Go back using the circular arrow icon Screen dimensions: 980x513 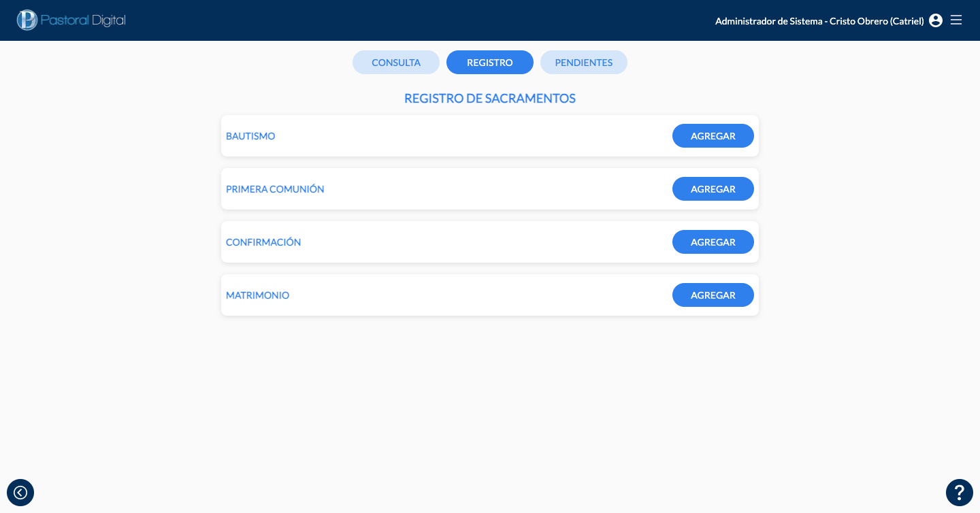click(20, 493)
